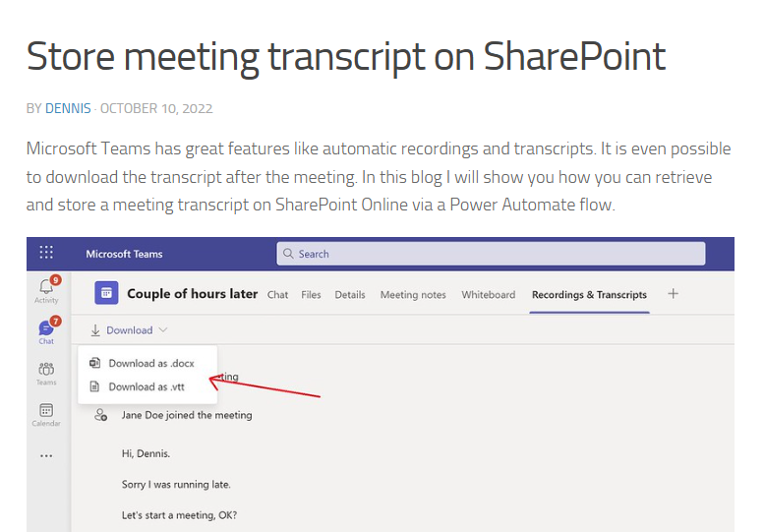Select Download as .docx option
The image size is (764, 532).
point(142,363)
